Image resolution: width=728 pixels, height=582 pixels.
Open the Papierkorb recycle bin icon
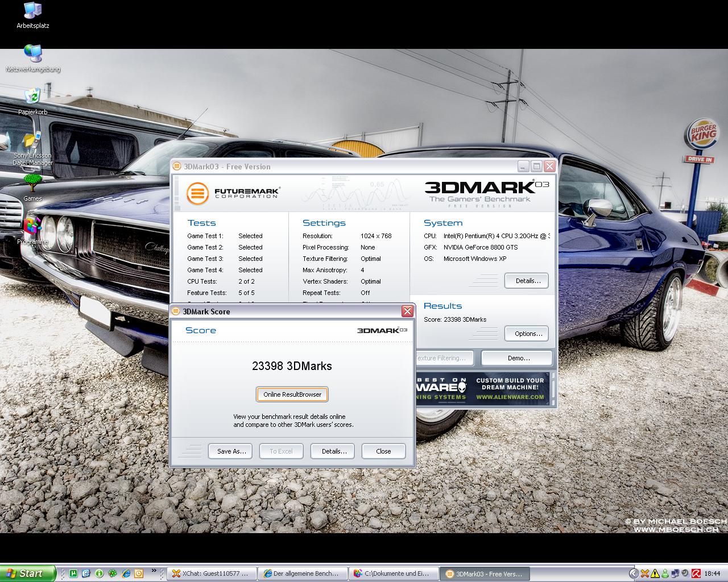tap(32, 97)
